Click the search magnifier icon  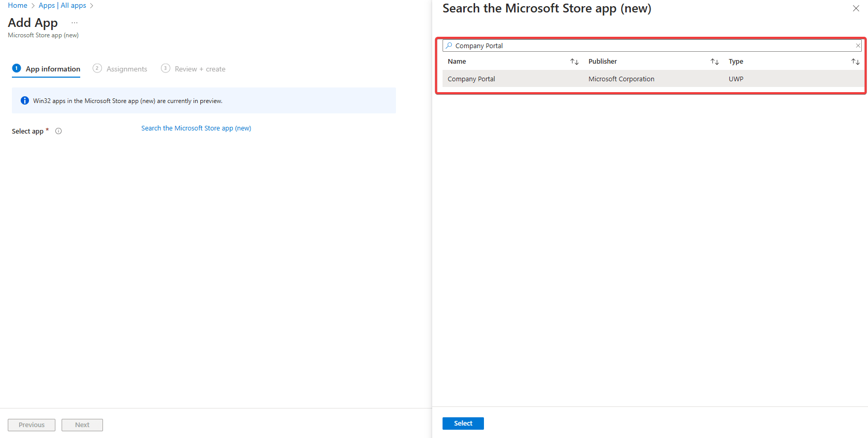click(449, 46)
